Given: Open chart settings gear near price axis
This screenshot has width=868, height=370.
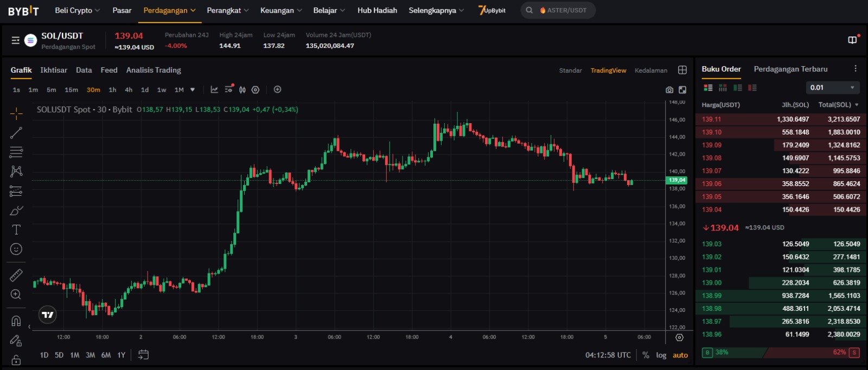Looking at the screenshot, I should click(x=679, y=337).
